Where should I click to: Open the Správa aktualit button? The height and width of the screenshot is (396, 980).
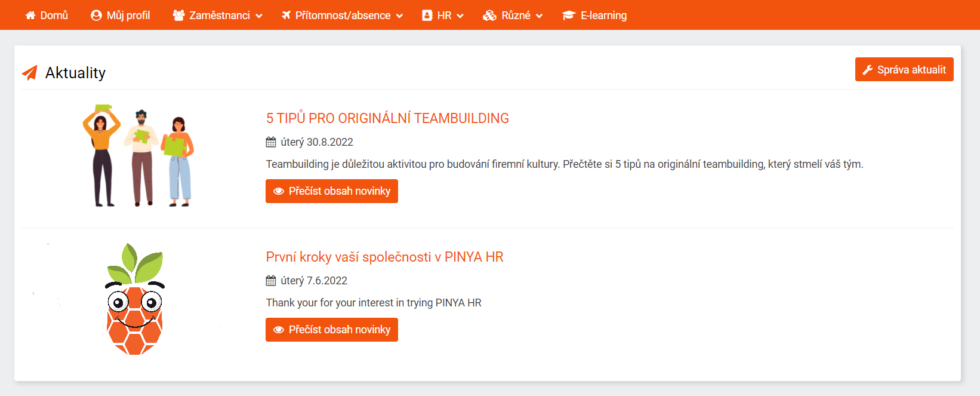click(904, 69)
